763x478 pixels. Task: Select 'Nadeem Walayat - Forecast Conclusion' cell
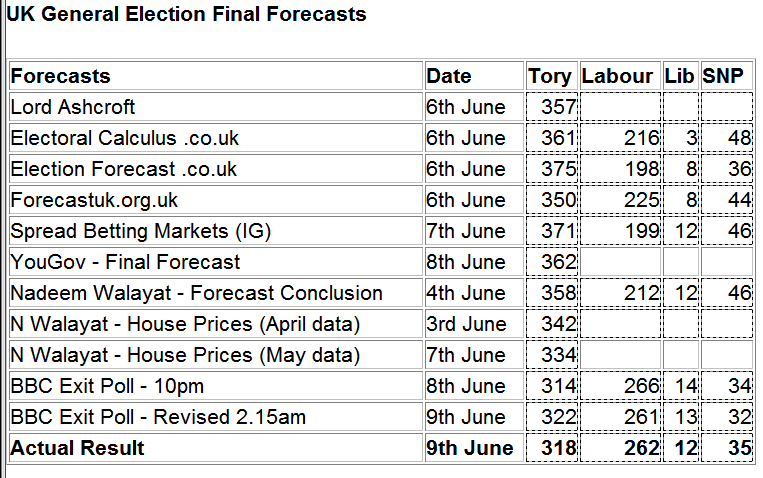coord(197,293)
